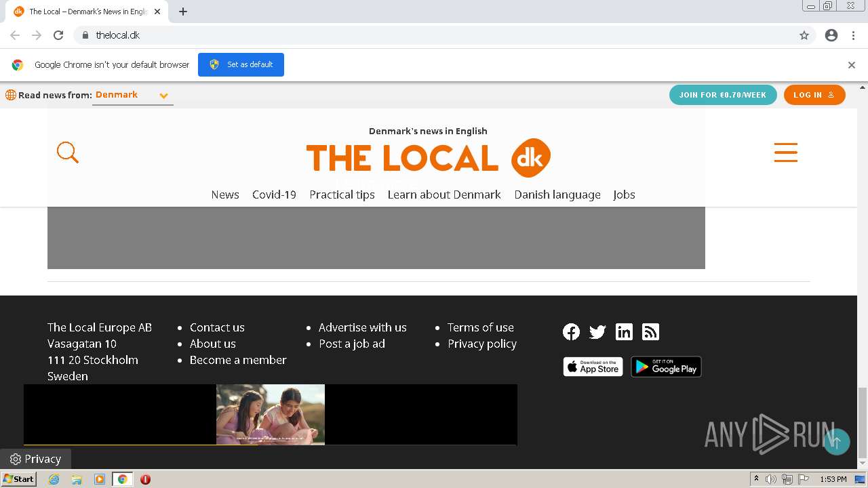View site security lock icon

coord(85,35)
